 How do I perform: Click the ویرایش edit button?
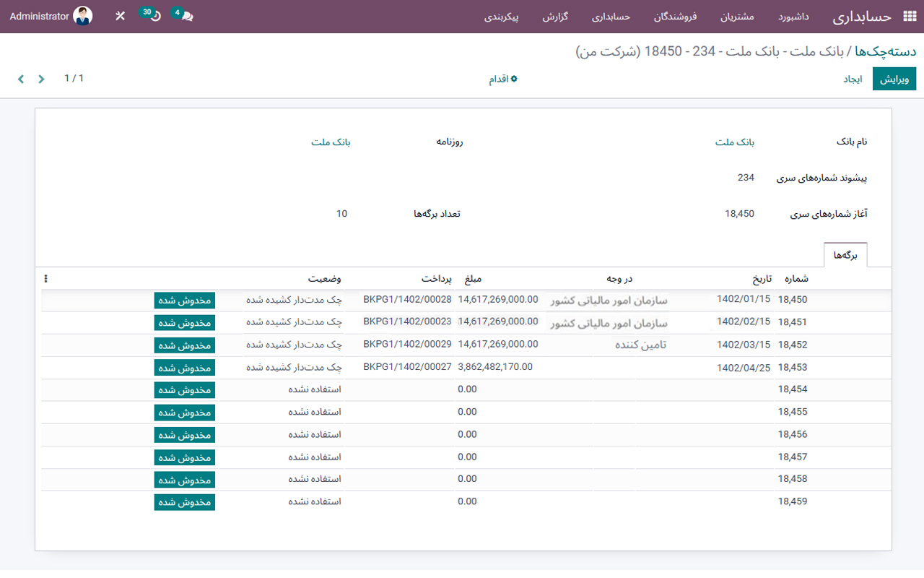click(x=894, y=79)
